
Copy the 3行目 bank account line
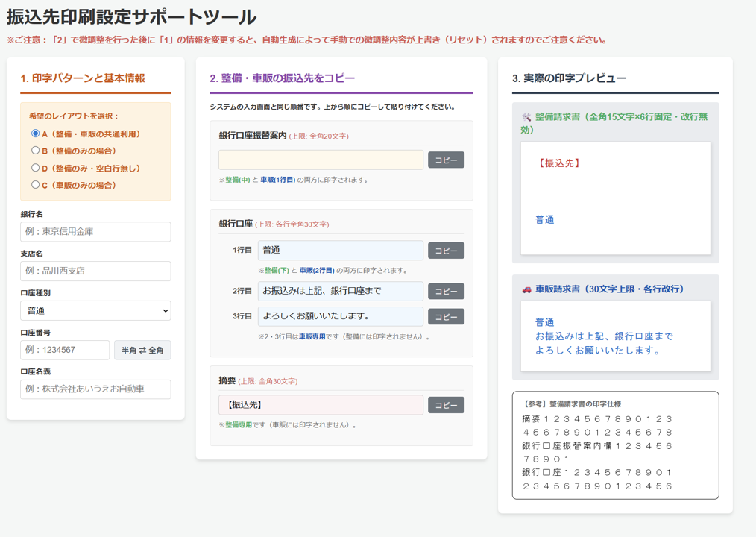click(446, 316)
